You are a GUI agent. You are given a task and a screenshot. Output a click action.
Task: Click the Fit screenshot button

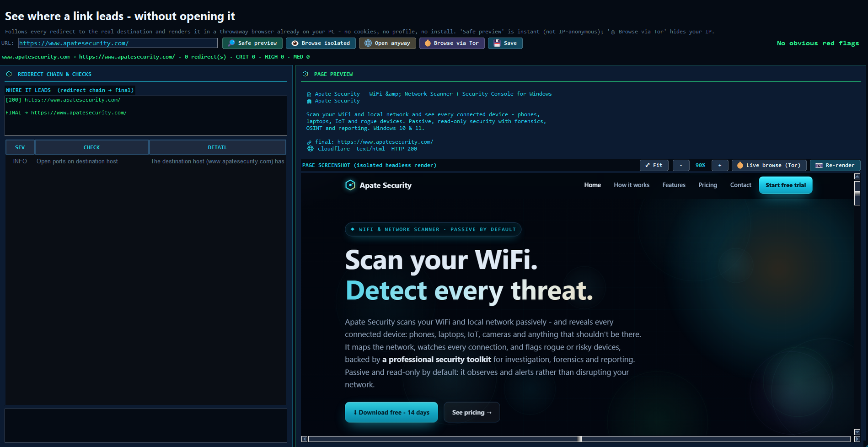click(654, 165)
